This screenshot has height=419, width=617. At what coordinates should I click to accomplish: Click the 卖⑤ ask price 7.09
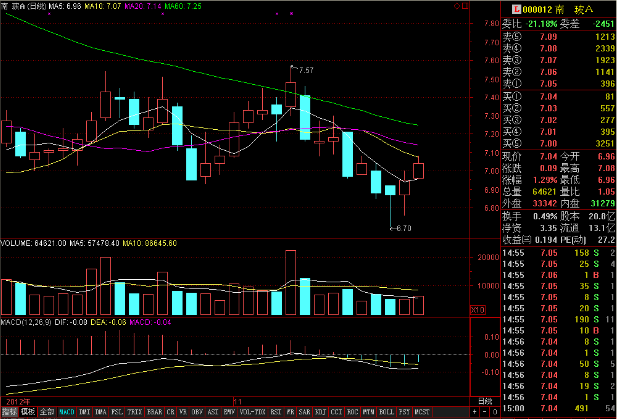coord(548,37)
